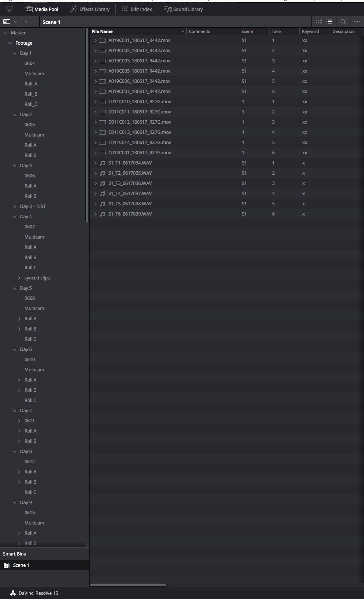Collapse the Day 1 folder
Viewport: 364px width, 599px height.
pos(15,53)
